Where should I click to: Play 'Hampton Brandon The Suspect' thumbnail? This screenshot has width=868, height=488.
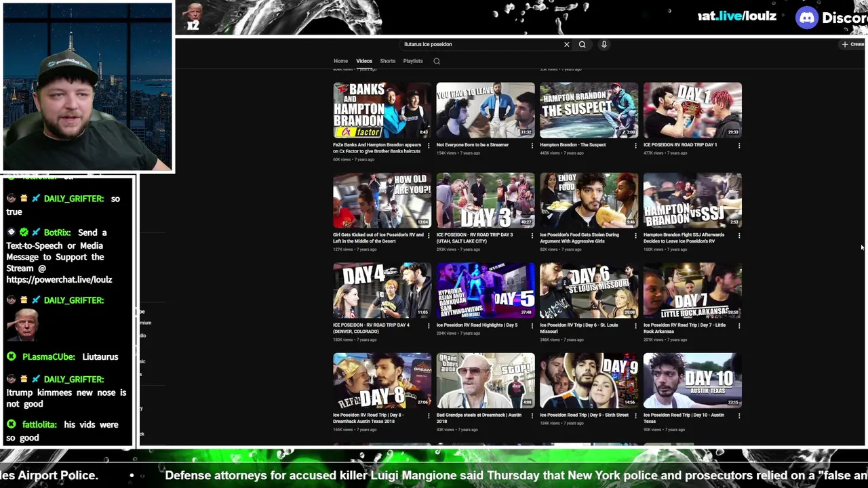click(x=589, y=110)
